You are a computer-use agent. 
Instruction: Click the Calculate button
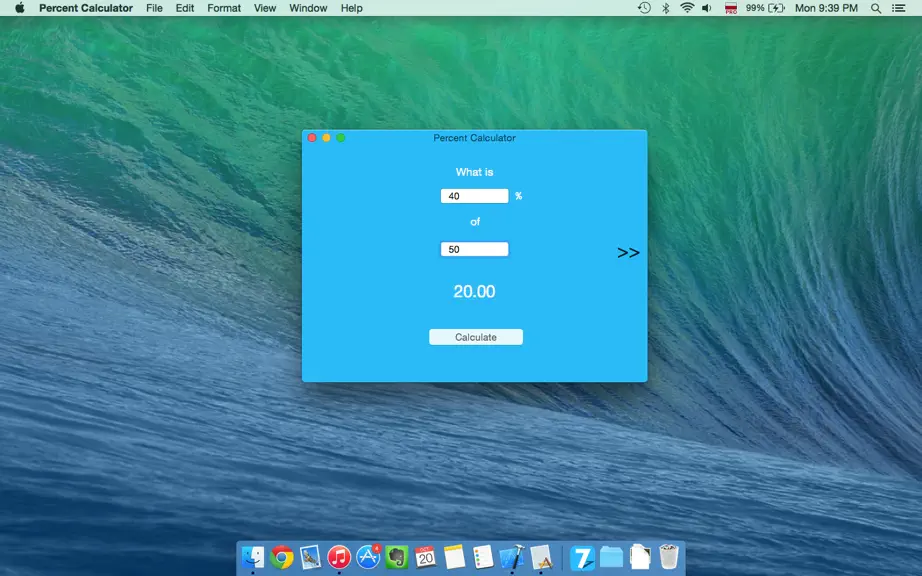[476, 337]
